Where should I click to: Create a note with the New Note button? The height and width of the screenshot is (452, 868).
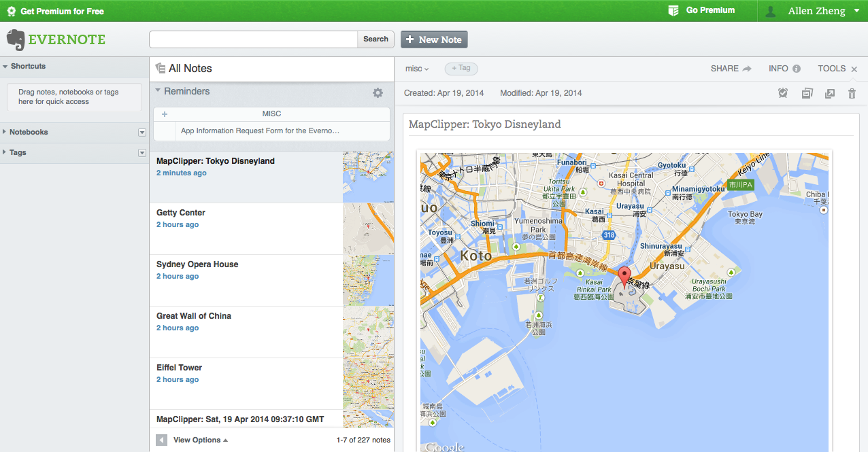434,39
